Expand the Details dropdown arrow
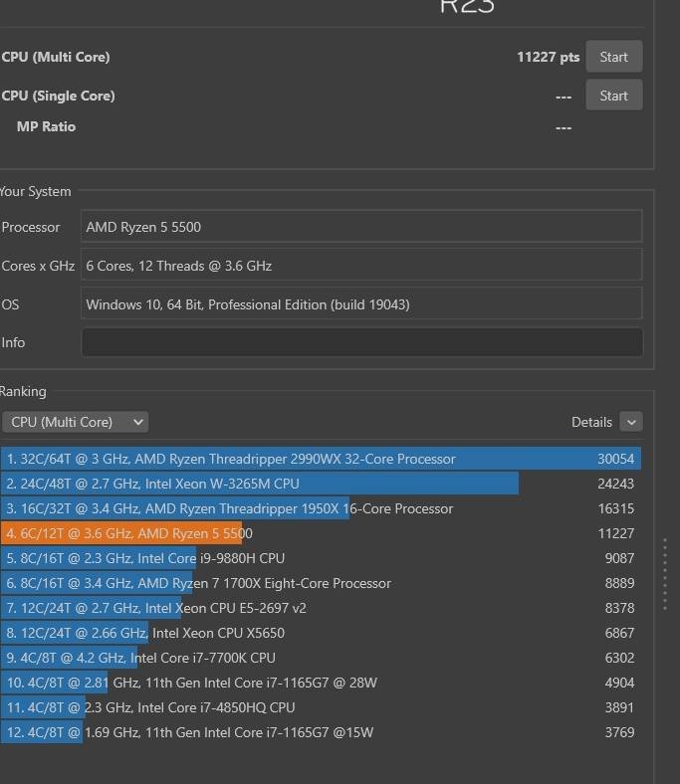 630,422
